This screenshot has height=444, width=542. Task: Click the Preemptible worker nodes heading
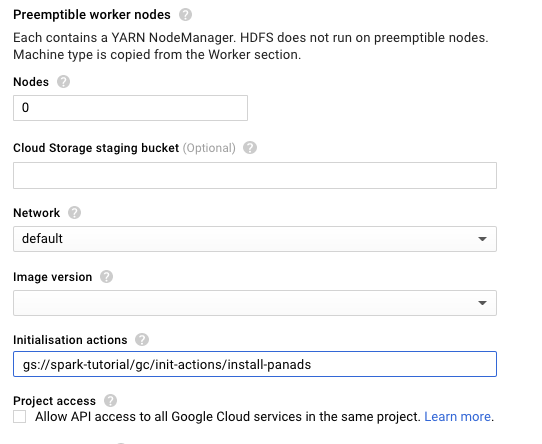pos(92,15)
